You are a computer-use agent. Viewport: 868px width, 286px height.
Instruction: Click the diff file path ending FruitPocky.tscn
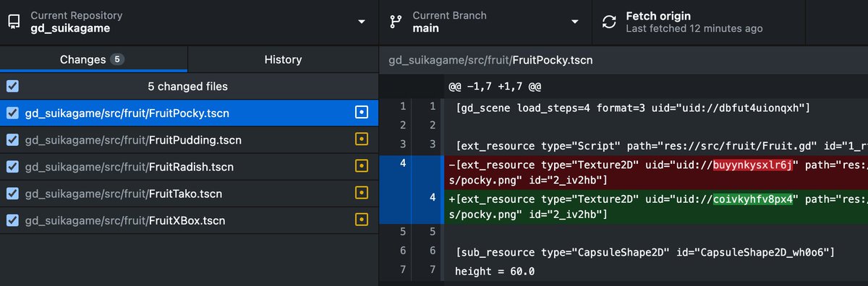pos(491,60)
